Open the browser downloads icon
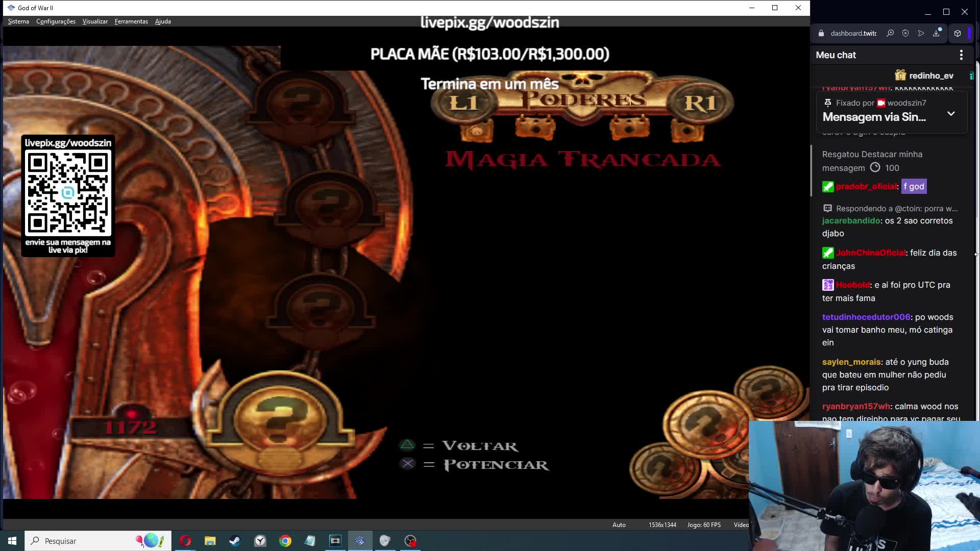The image size is (980, 551). [937, 33]
